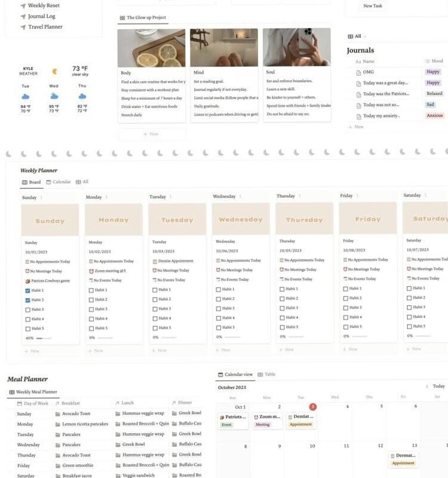Open the Mind card image
The height and width of the screenshot is (478, 448).
pos(224,48)
